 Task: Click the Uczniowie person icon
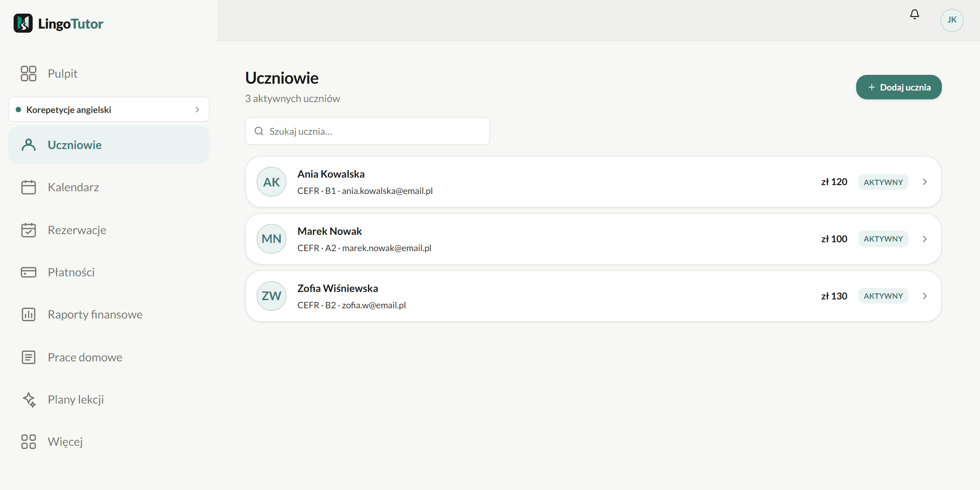pyautogui.click(x=29, y=145)
